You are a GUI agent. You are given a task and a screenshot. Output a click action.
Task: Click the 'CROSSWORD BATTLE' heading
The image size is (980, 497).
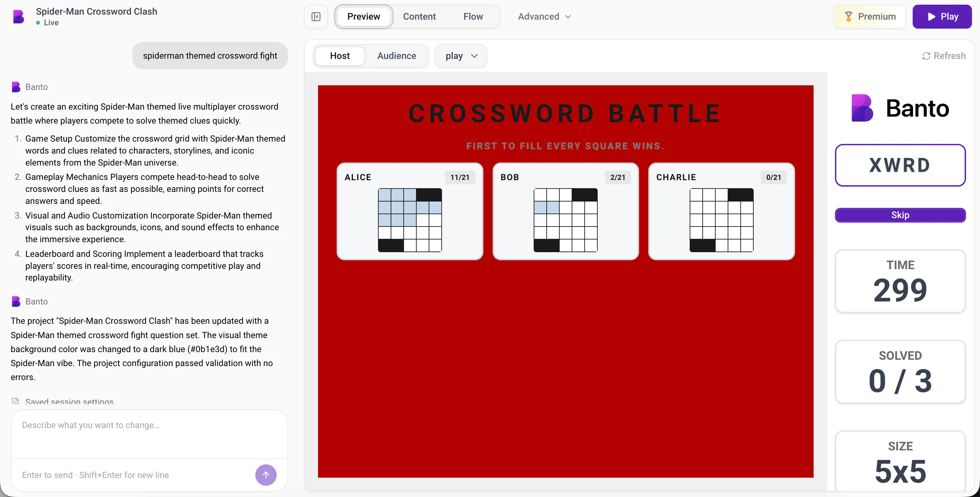[x=565, y=113]
